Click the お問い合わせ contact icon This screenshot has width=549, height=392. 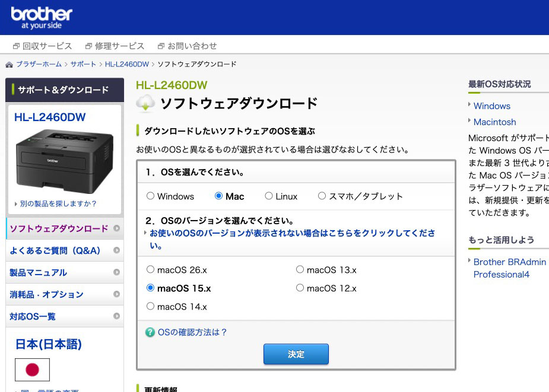160,46
